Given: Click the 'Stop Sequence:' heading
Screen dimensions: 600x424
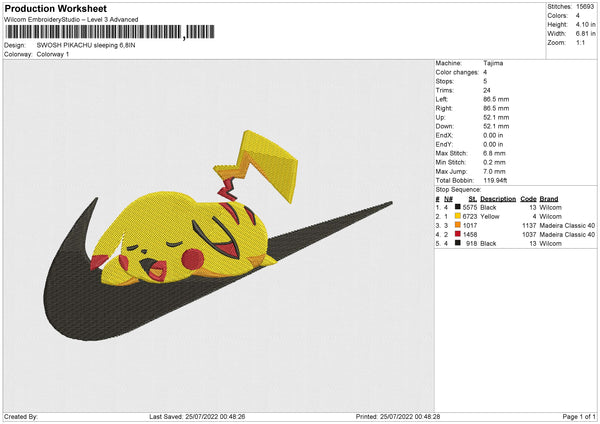Looking at the screenshot, I should tap(458, 190).
